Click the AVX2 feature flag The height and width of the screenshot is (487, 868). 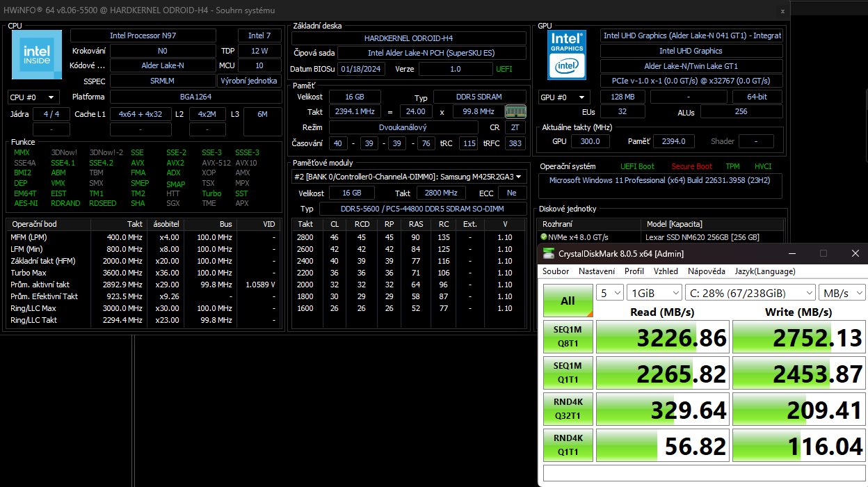pos(175,163)
